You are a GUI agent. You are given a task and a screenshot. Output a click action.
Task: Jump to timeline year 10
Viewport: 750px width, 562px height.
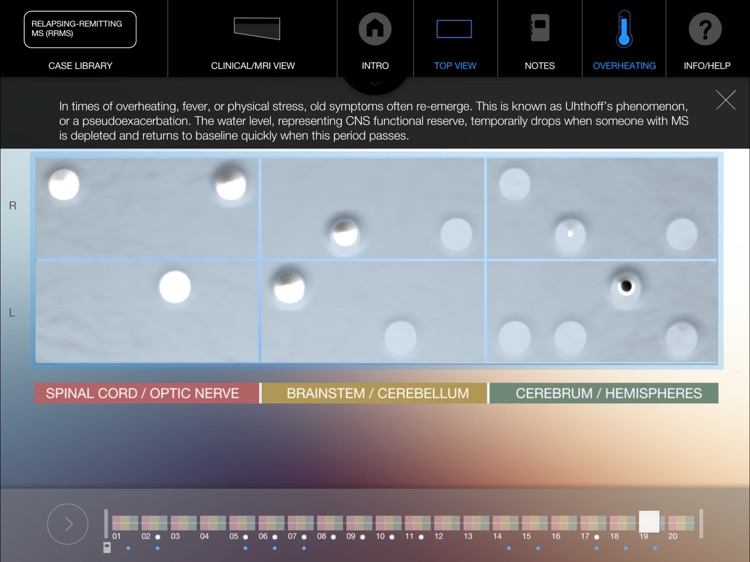pyautogui.click(x=388, y=523)
